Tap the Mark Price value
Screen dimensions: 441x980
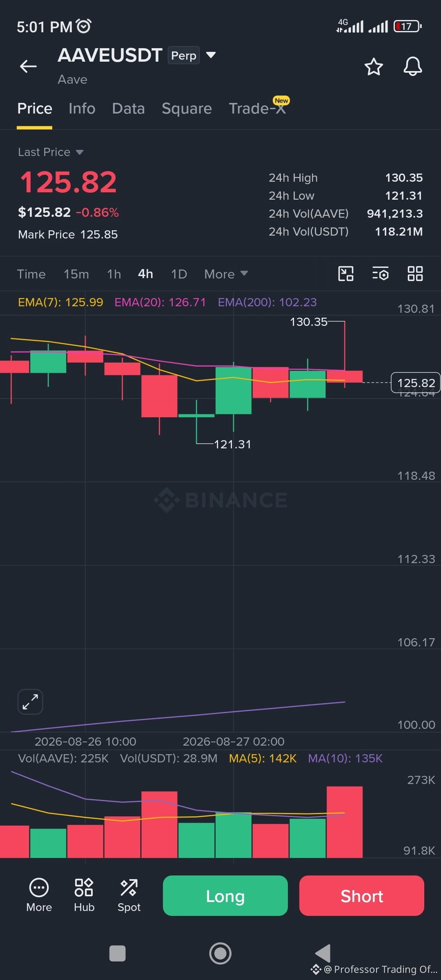pos(99,235)
